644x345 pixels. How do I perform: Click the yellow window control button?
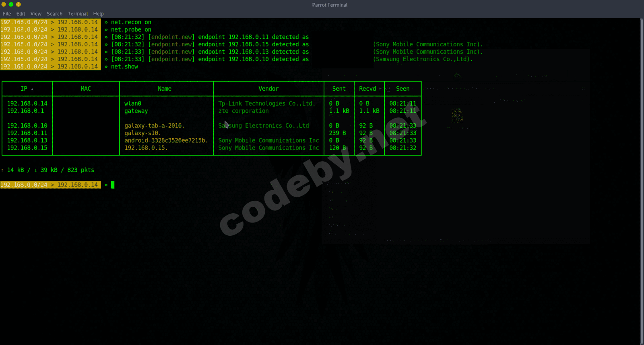click(x=18, y=4)
